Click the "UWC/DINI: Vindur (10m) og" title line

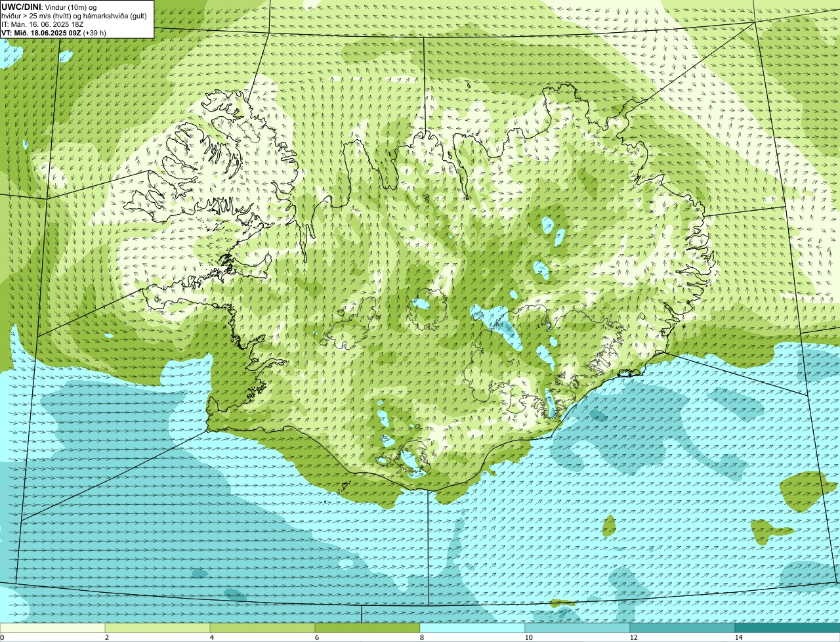click(x=49, y=7)
